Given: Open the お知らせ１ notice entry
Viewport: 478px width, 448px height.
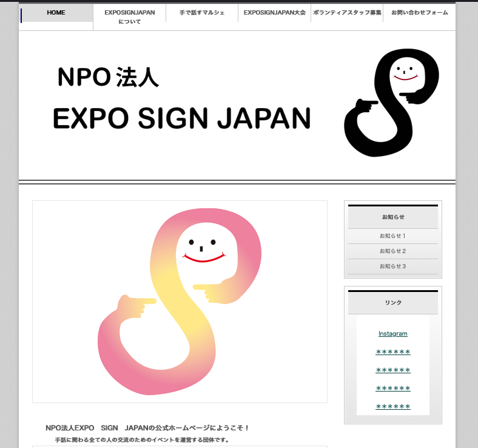Looking at the screenshot, I should (392, 236).
